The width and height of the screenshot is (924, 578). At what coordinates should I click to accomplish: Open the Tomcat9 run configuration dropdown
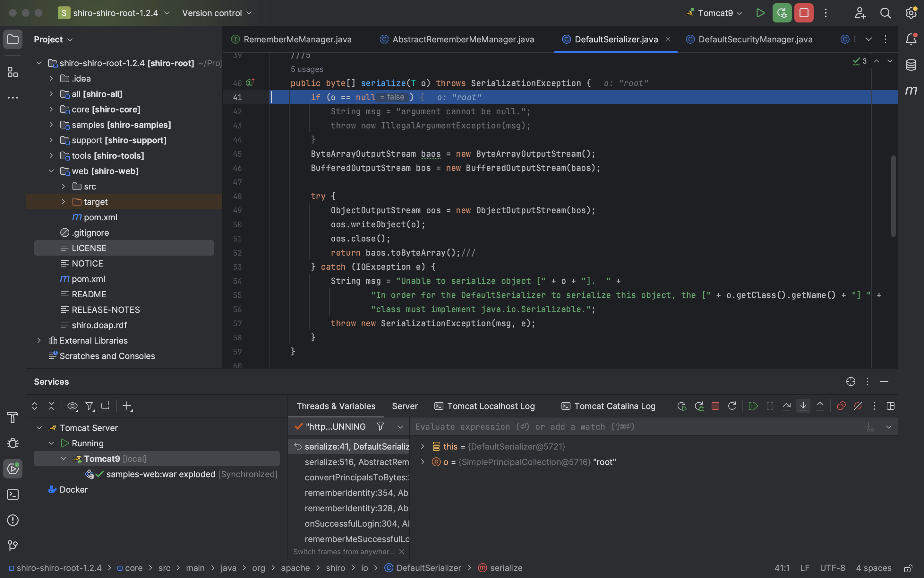coord(714,13)
